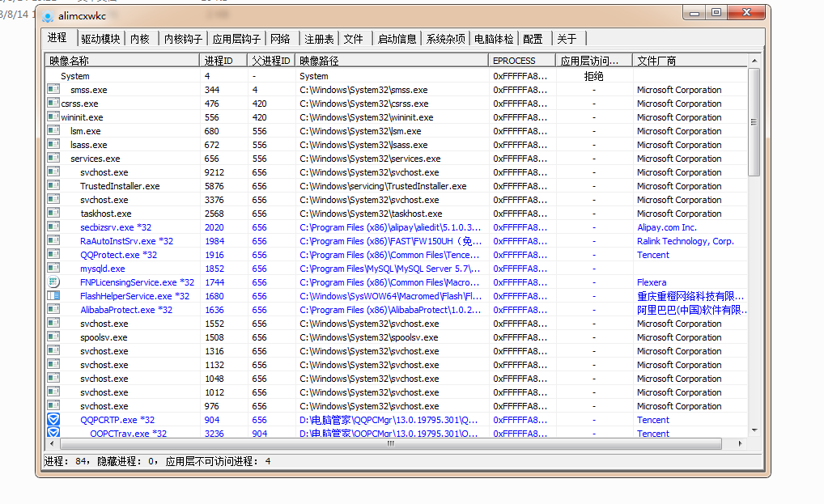Sort by the 映像名称 column header
824x504 pixels.
pos(122,61)
